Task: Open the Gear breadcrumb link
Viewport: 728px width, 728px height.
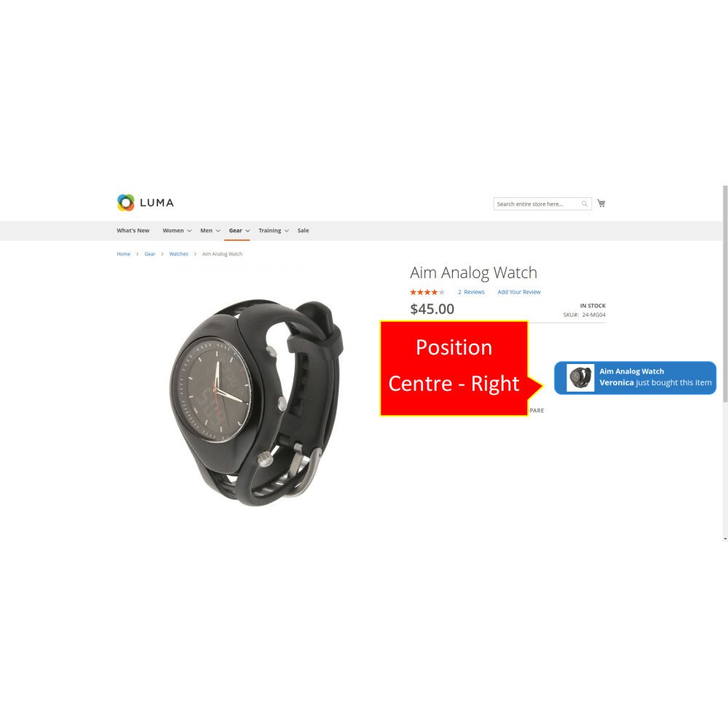Action: tap(149, 254)
